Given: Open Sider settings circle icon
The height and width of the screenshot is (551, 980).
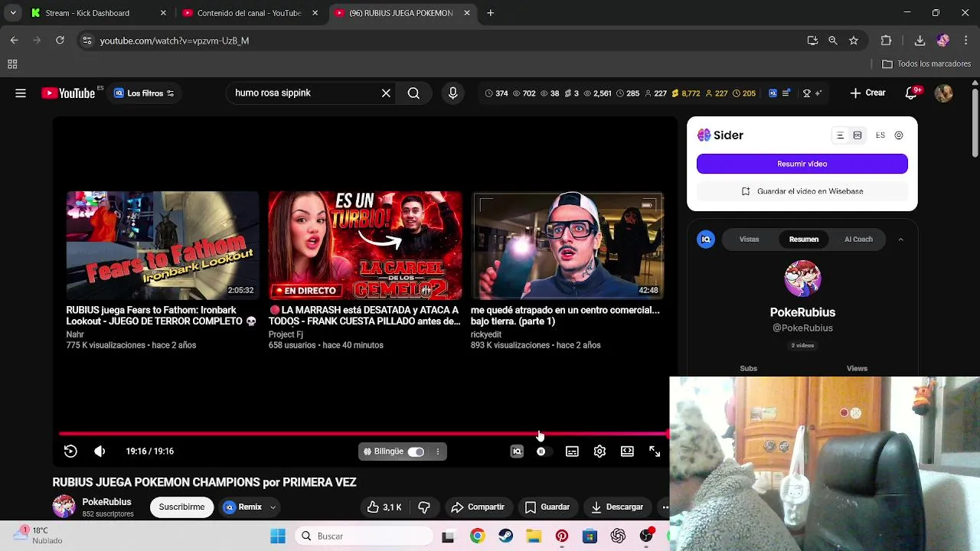Looking at the screenshot, I should pyautogui.click(x=899, y=135).
